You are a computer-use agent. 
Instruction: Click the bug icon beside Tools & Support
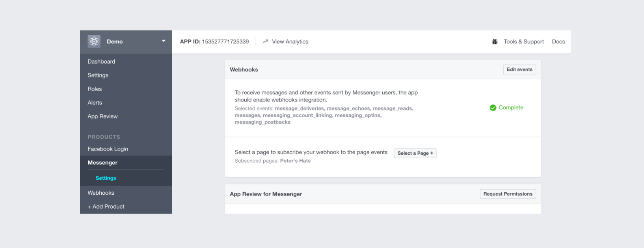pyautogui.click(x=495, y=41)
